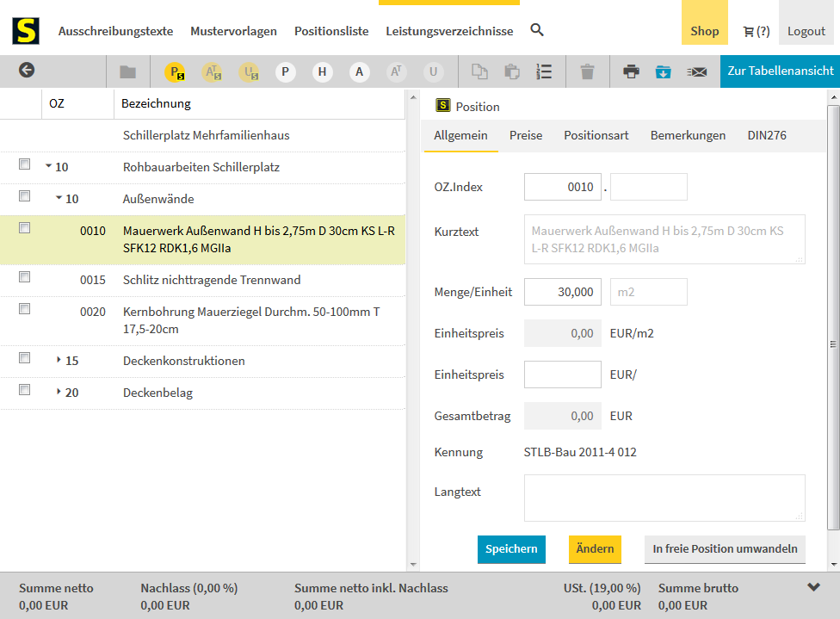Click the copy icon in the toolbar
Image resolution: width=840 pixels, height=619 pixels.
click(479, 71)
